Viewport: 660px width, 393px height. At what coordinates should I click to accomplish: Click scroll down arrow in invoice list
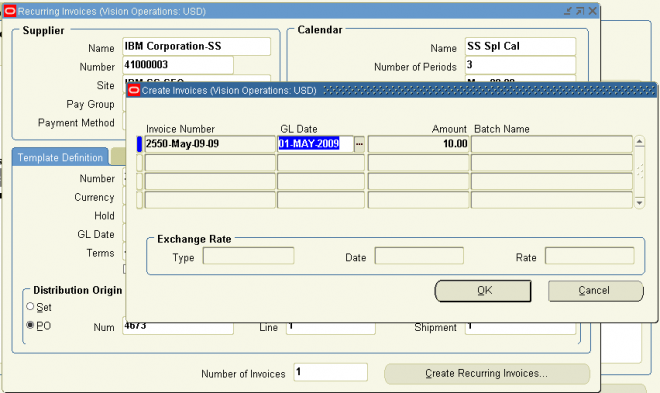639,203
